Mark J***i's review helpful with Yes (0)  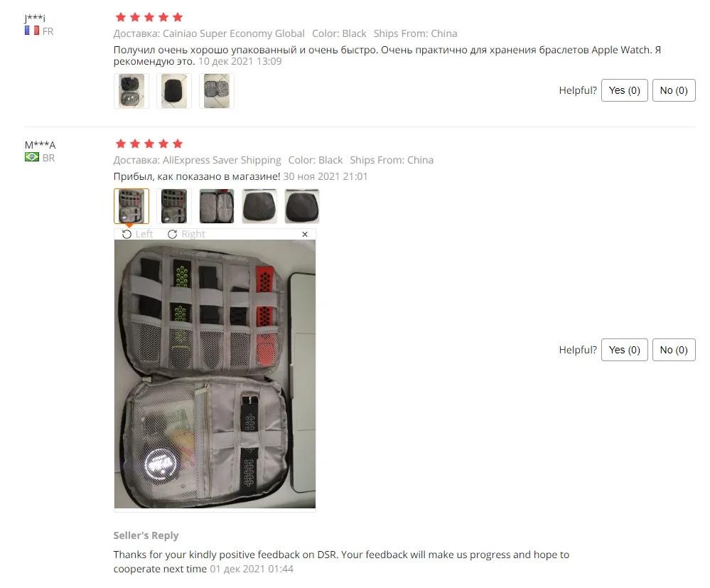(625, 90)
